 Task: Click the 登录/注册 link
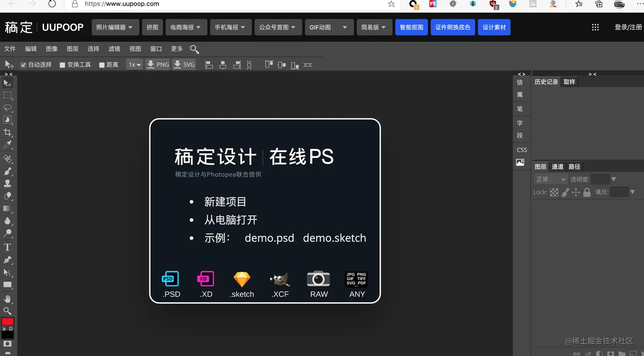click(628, 27)
